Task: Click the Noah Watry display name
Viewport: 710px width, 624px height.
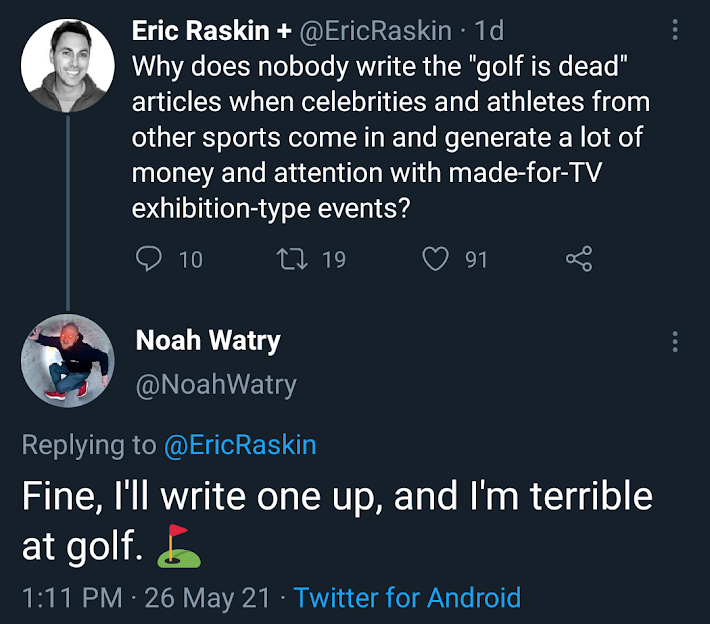Action: (208, 341)
